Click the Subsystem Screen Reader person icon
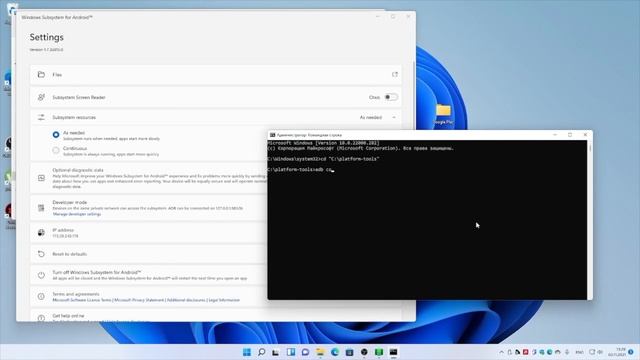640x360 pixels. tap(41, 97)
